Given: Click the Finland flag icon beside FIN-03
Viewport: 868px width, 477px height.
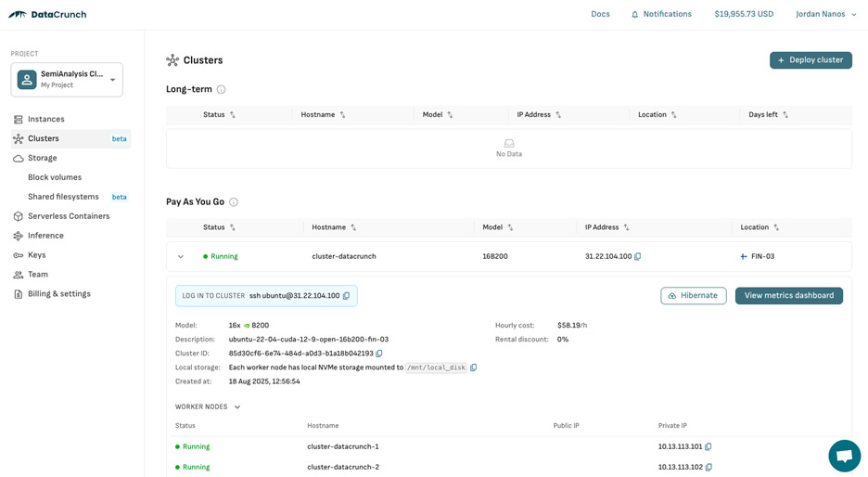Looking at the screenshot, I should 744,256.
